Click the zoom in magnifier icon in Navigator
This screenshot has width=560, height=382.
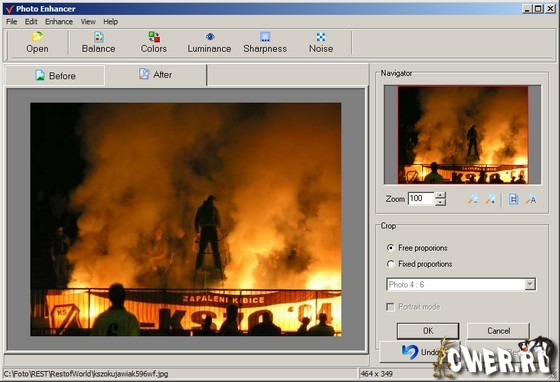click(490, 199)
